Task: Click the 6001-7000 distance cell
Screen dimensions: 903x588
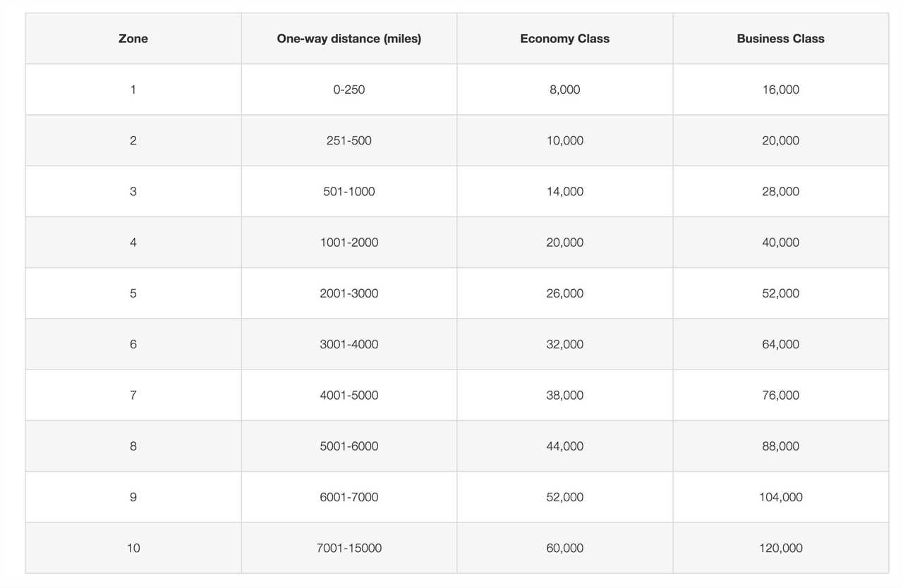Action: coord(349,496)
